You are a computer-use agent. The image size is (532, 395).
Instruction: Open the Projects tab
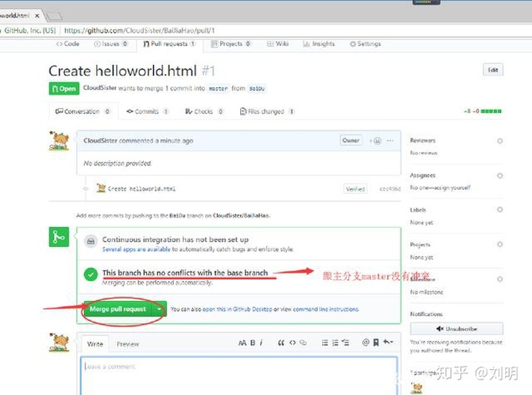point(231,44)
